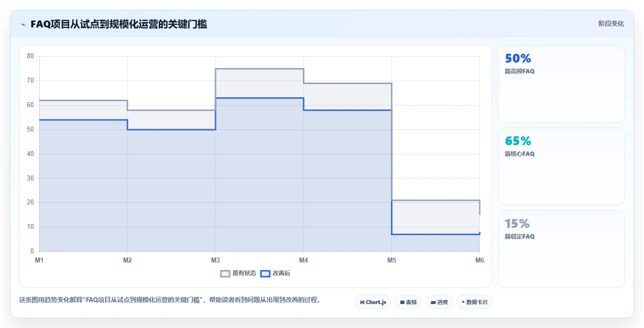
Task: Select the 数据卡片 tag
Action: click(474, 302)
